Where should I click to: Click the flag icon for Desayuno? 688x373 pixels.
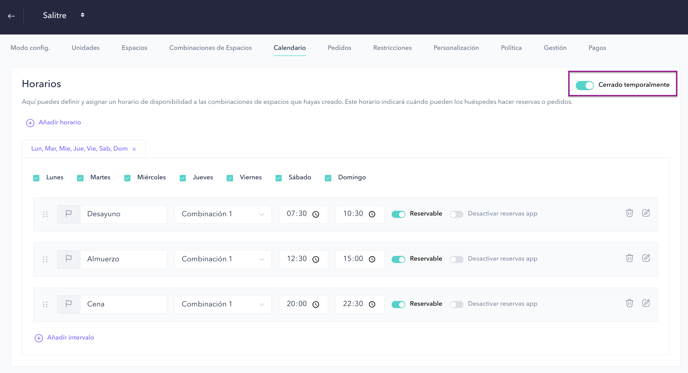tap(69, 214)
